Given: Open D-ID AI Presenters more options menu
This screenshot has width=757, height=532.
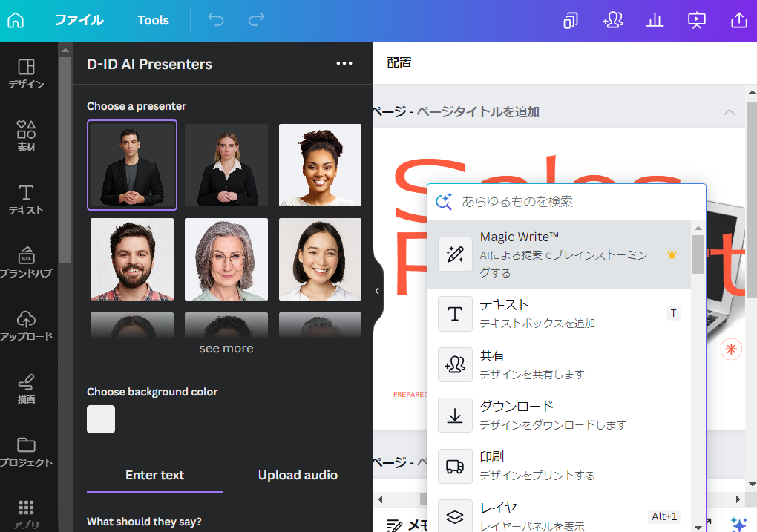Looking at the screenshot, I should [344, 63].
